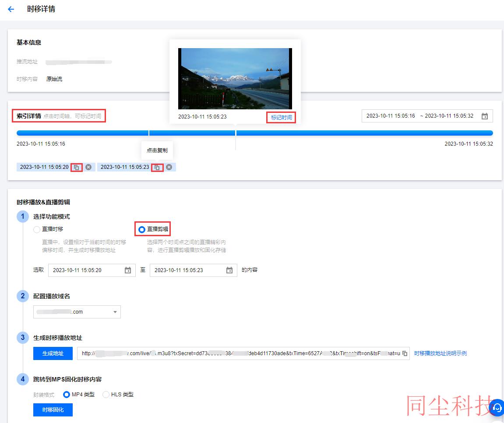
Task: Click the 15:05:20 marked time tag text
Action: (x=44, y=167)
